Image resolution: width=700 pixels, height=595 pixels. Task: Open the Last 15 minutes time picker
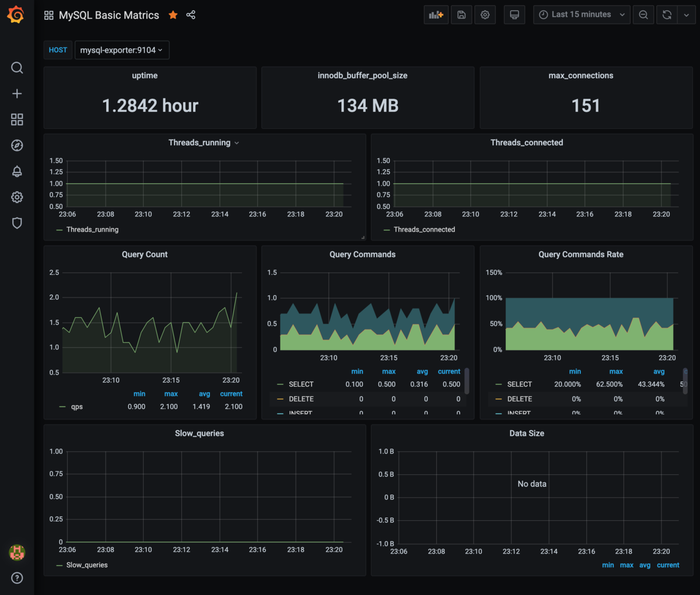point(582,15)
